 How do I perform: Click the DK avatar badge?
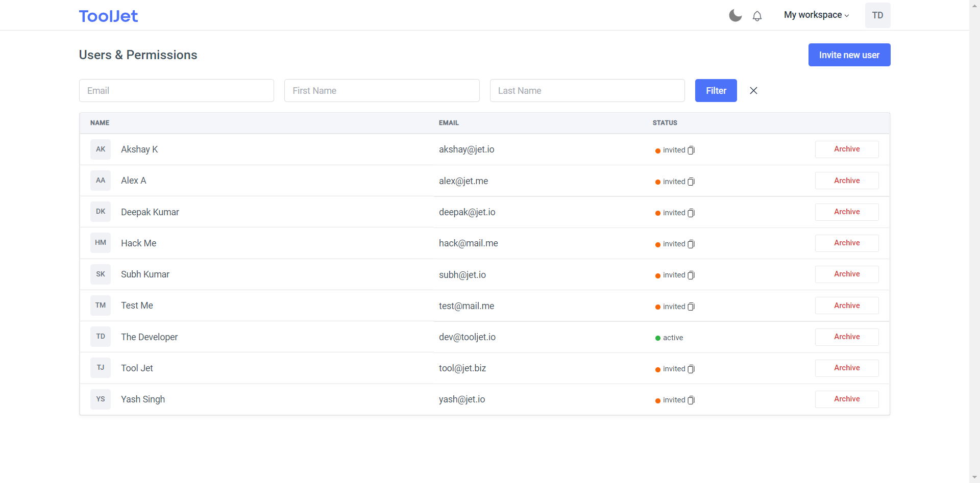[101, 212]
